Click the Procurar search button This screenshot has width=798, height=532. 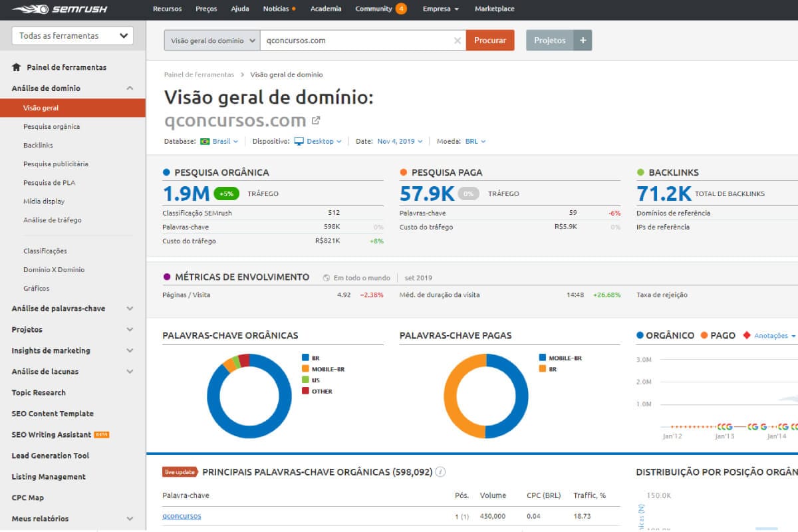[490, 41]
